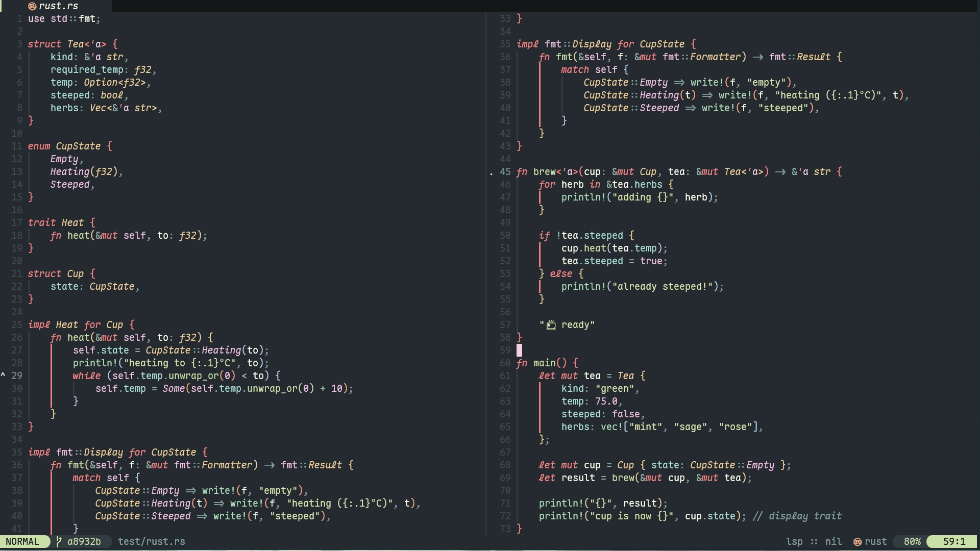Click the 80% scroll progress segment

(911, 542)
